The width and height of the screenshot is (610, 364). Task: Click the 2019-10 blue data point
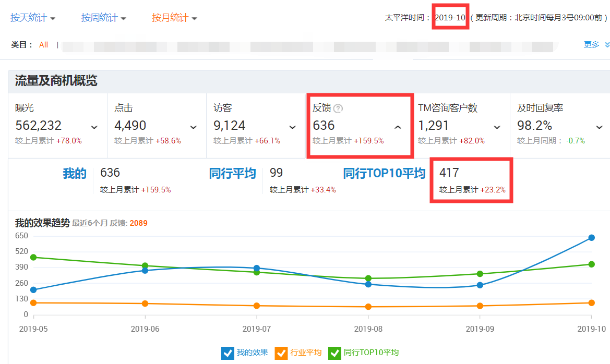tap(591, 238)
